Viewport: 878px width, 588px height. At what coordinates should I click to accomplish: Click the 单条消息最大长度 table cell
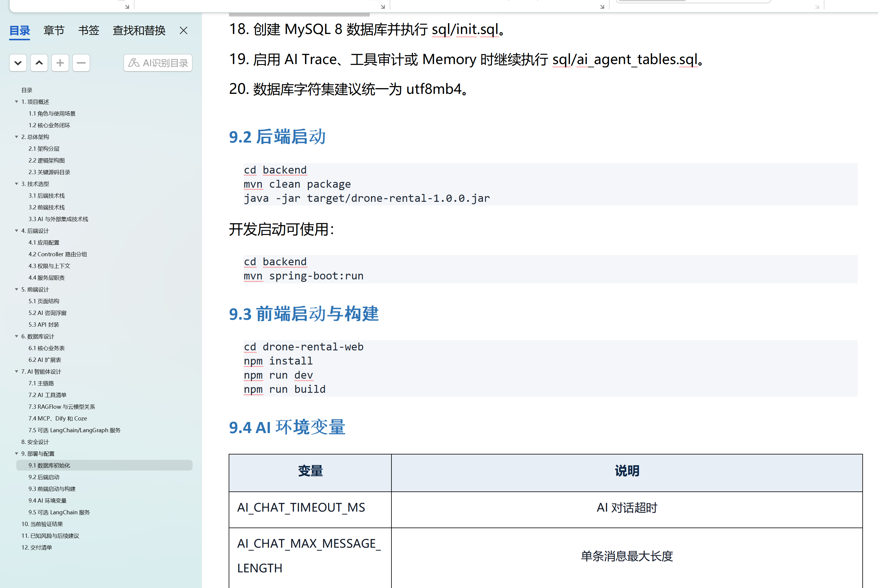click(627, 558)
